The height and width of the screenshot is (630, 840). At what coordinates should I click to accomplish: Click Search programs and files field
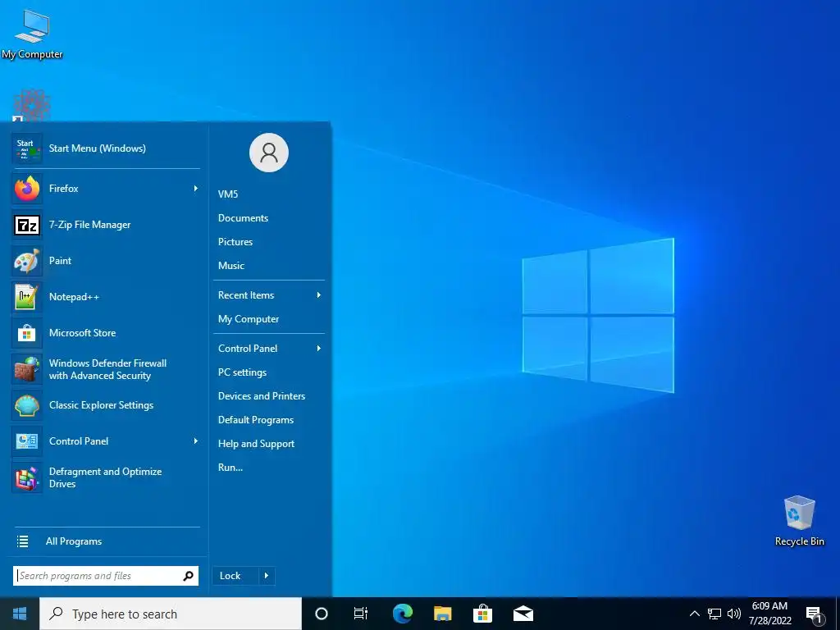tap(106, 576)
